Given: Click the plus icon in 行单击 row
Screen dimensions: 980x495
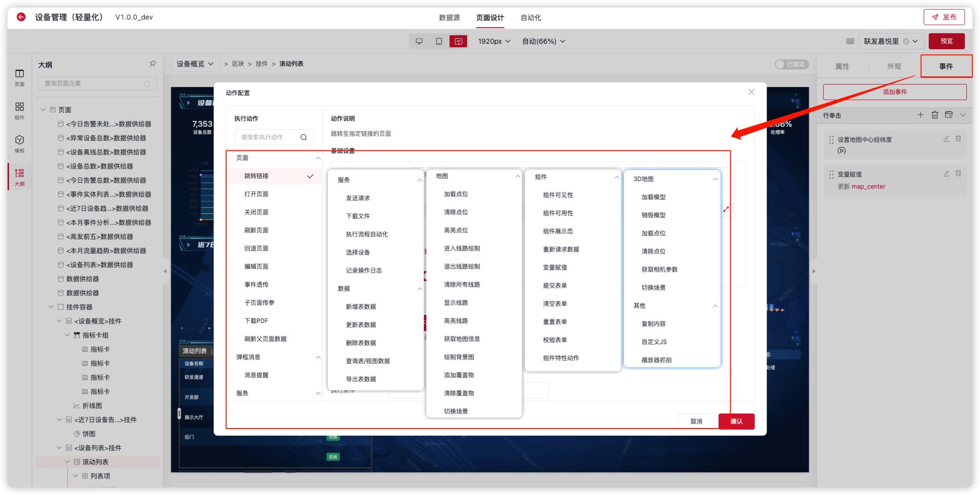Looking at the screenshot, I should coord(920,115).
